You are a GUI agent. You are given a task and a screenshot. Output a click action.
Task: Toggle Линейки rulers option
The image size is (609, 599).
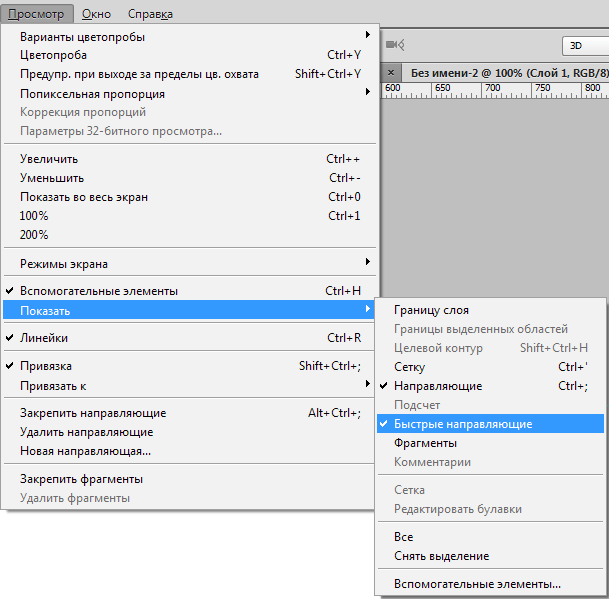click(x=188, y=338)
